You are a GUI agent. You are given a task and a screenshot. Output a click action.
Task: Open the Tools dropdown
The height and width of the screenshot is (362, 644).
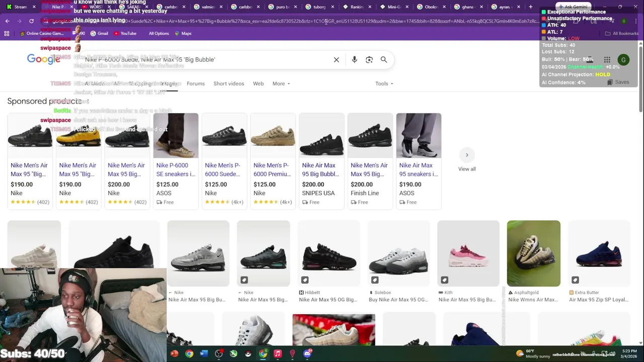pyautogui.click(x=384, y=83)
